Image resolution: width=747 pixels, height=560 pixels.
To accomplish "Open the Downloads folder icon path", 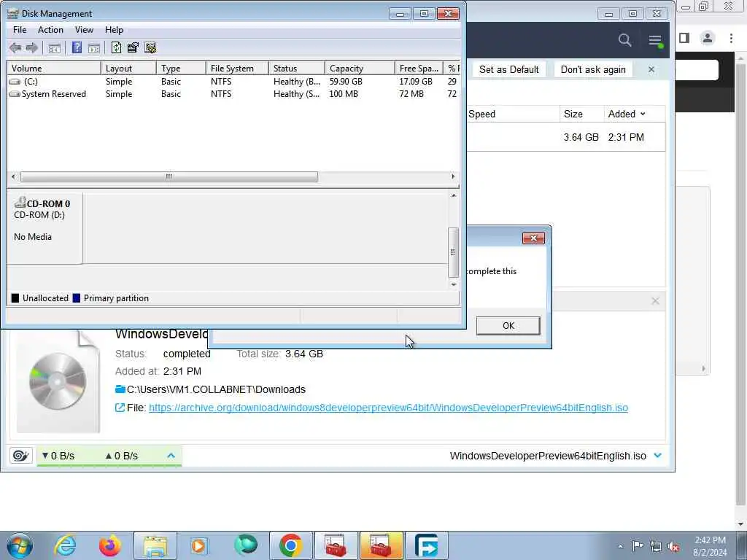I will pyautogui.click(x=120, y=389).
